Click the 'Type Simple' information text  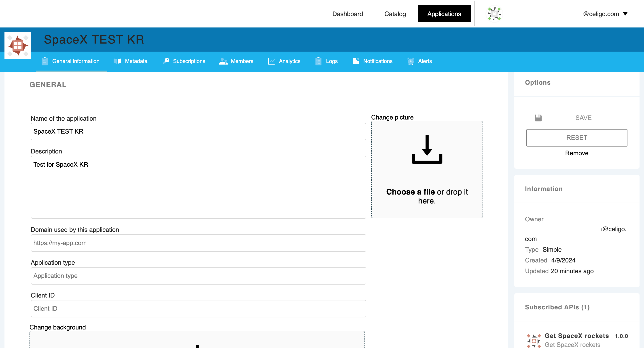[x=543, y=250]
